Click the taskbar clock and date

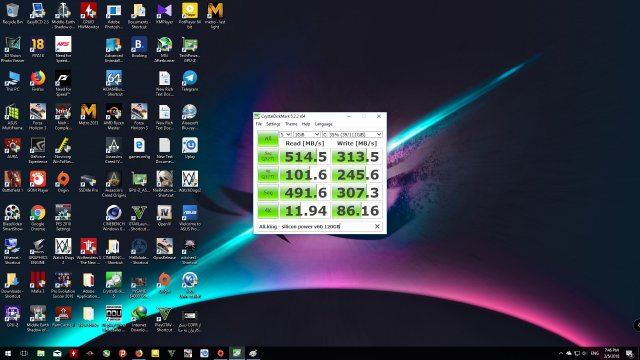click(611, 353)
